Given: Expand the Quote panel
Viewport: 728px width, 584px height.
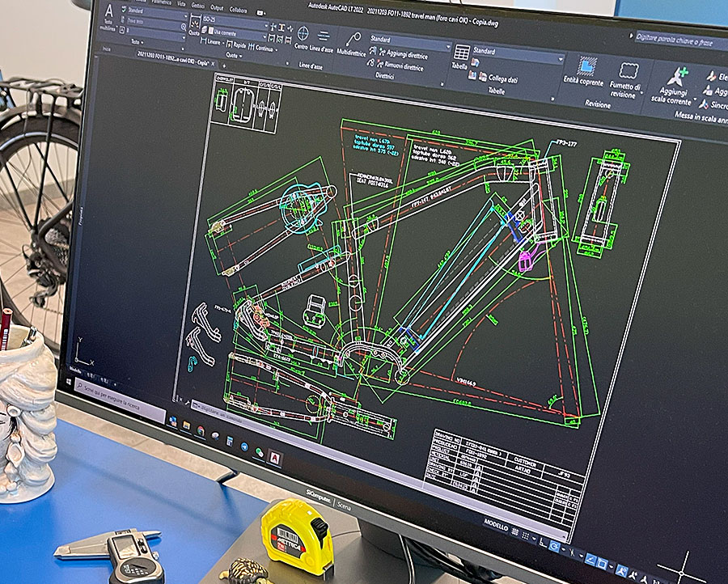Looking at the screenshot, I should coord(234,55).
